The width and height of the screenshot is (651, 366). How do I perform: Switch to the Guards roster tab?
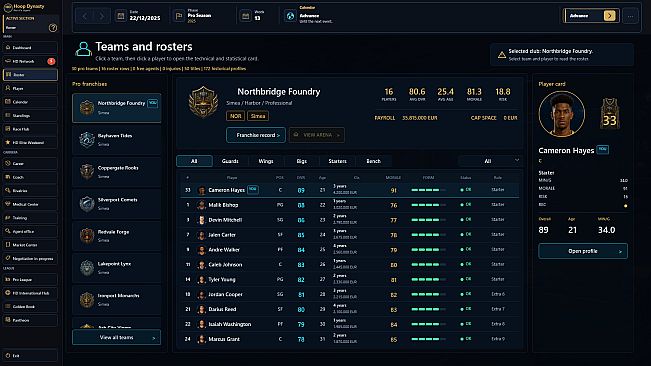coord(230,161)
